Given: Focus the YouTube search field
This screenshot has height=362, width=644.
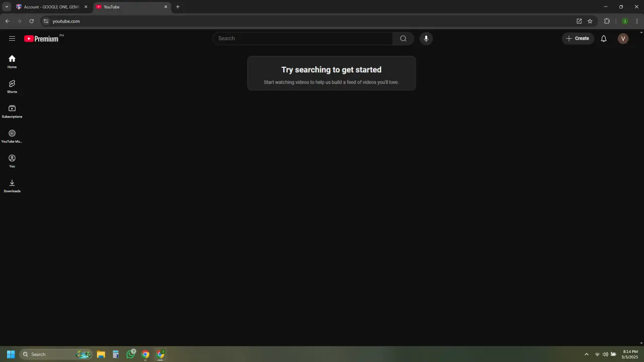Looking at the screenshot, I should point(303,39).
